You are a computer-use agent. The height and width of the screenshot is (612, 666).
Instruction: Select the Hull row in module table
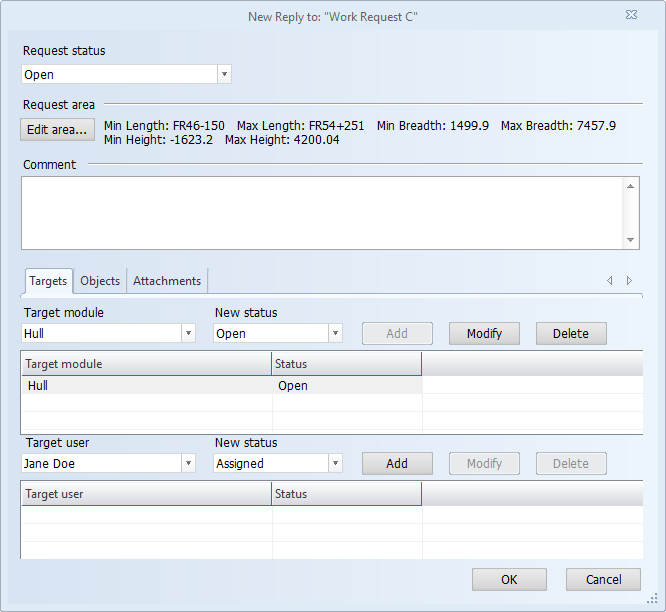[x=146, y=386]
